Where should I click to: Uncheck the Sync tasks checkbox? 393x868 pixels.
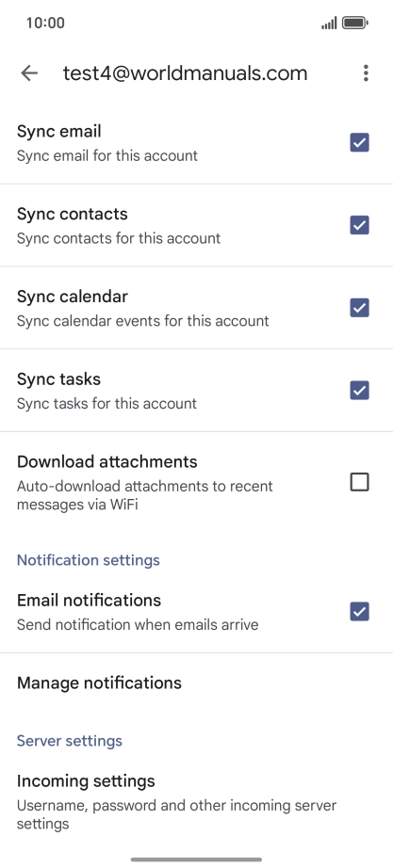[359, 391]
